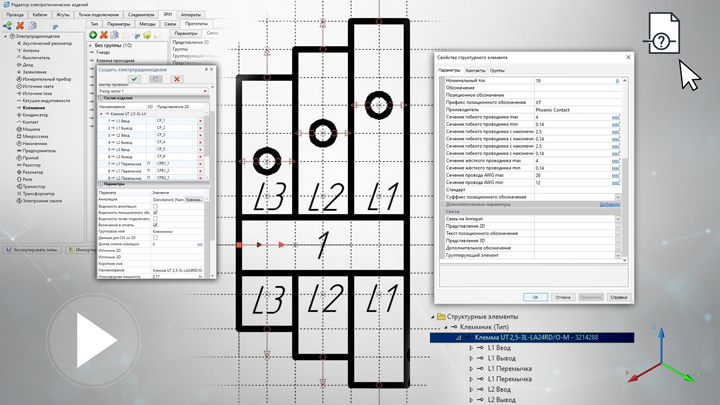Click the Клеммник button in the Аннотация row
Viewport: 720px width, 405px height.
coord(194,200)
